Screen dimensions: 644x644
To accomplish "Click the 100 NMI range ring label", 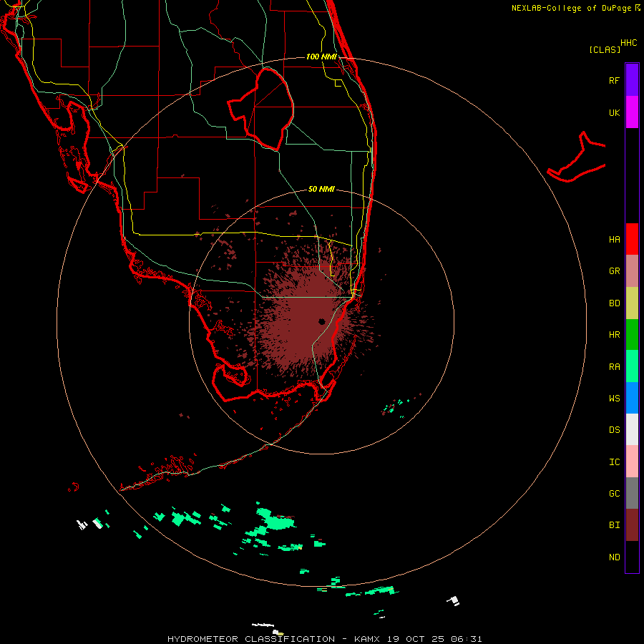I will point(321,57).
